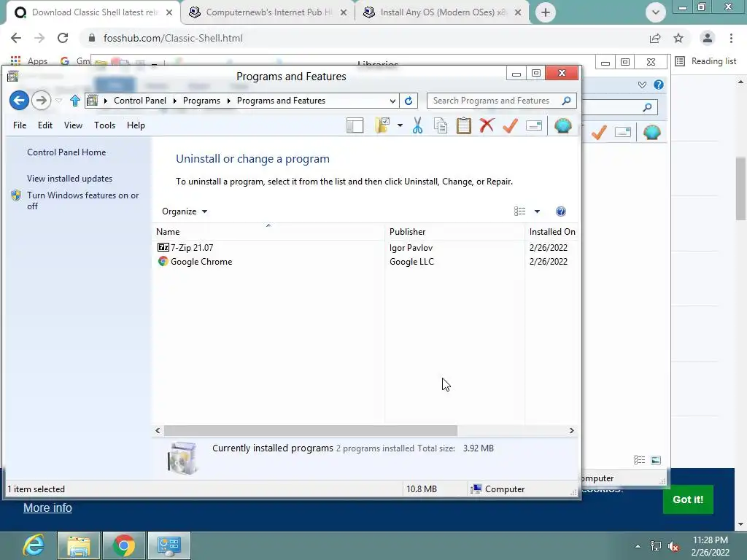747x560 pixels.
Task: Click the search magnifier in Libraries window
Action: [x=647, y=108]
